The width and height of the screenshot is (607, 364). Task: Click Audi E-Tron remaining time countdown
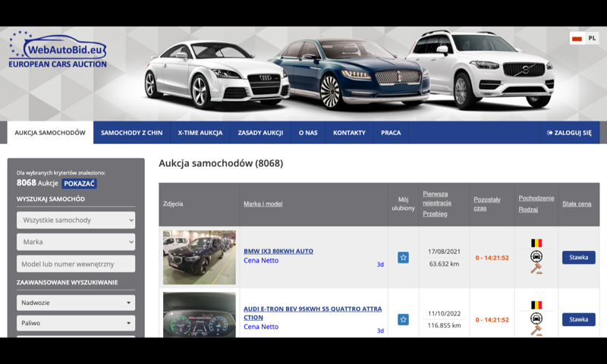pos(492,319)
